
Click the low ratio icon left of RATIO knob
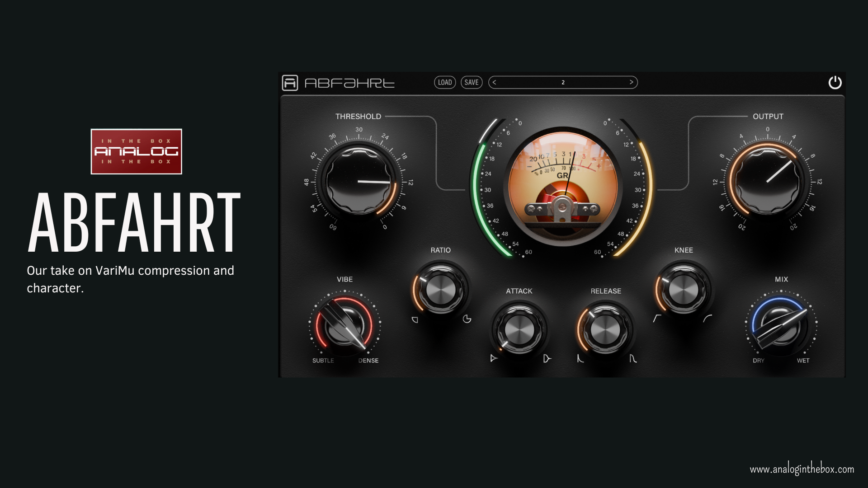[x=415, y=319]
